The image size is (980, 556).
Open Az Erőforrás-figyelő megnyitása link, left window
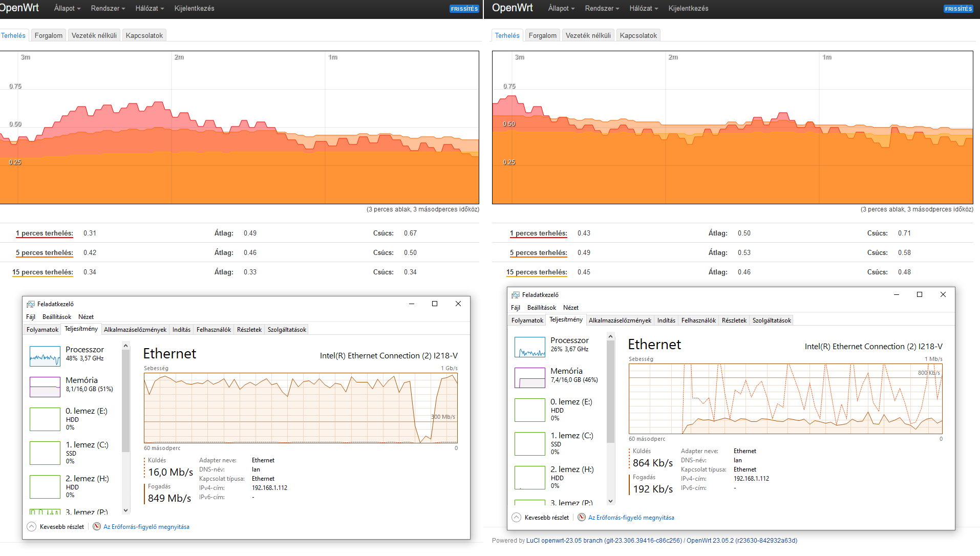point(146,527)
